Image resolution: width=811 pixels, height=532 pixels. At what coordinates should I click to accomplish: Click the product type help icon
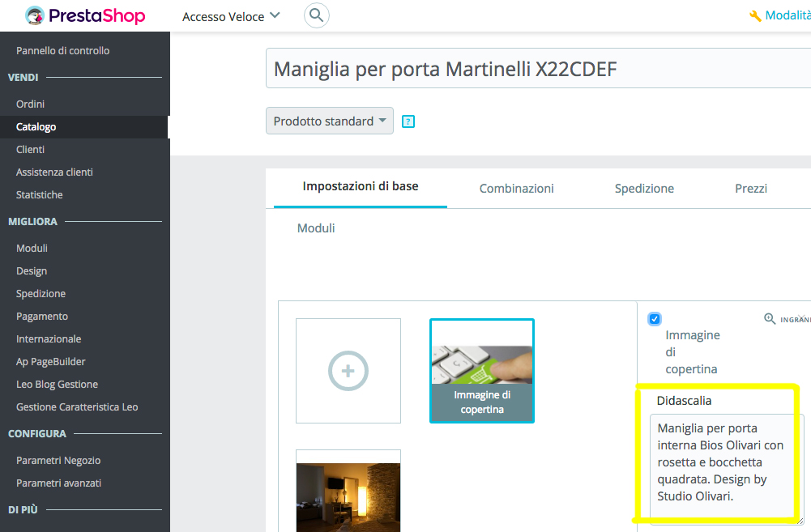tap(408, 121)
